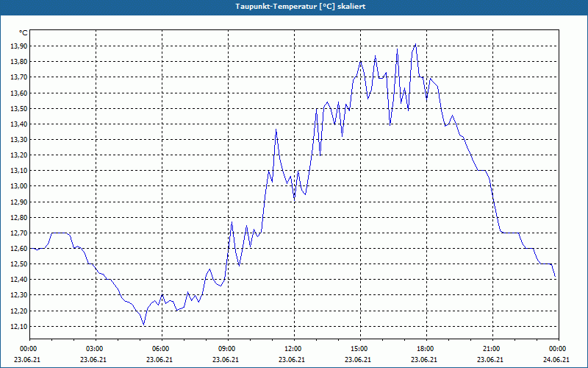Screen dimensions: 588x368
Task: Select the 13,70 y-axis label
Action: coord(19,77)
